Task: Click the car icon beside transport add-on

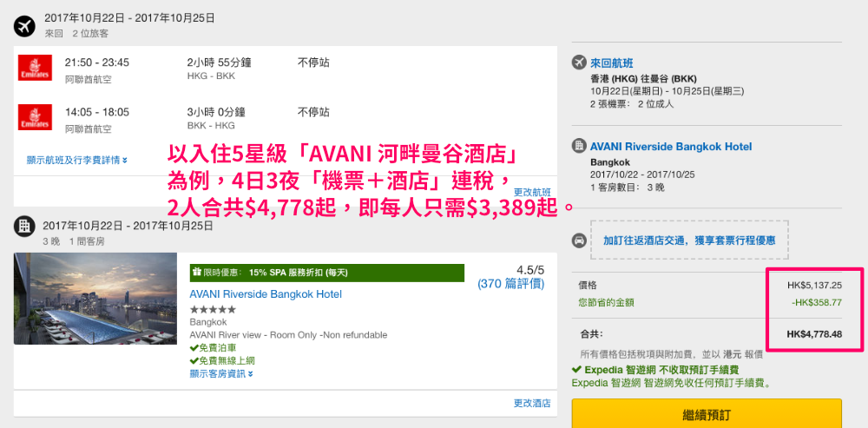Action: tap(579, 240)
